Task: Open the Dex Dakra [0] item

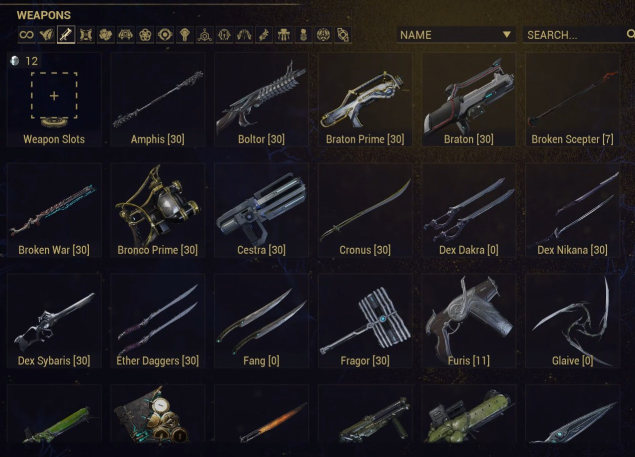Action: click(469, 210)
